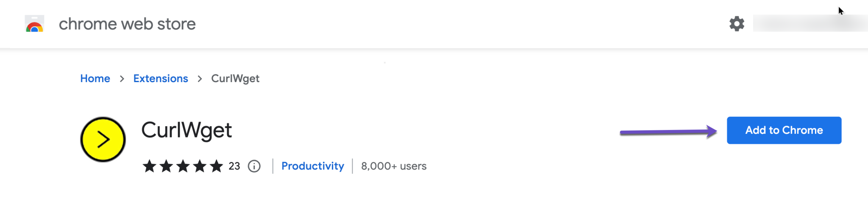This screenshot has width=868, height=201.
Task: Open the settings gear menu
Action: point(737,24)
